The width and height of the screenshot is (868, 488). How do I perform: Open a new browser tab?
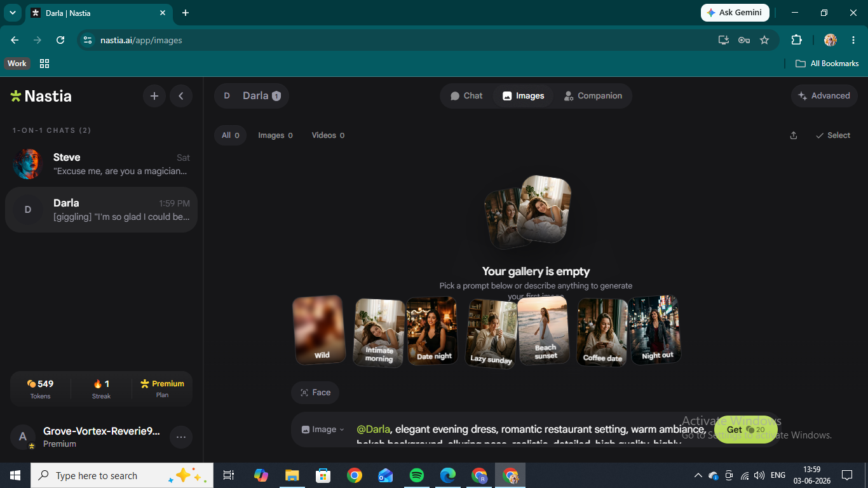pos(186,13)
